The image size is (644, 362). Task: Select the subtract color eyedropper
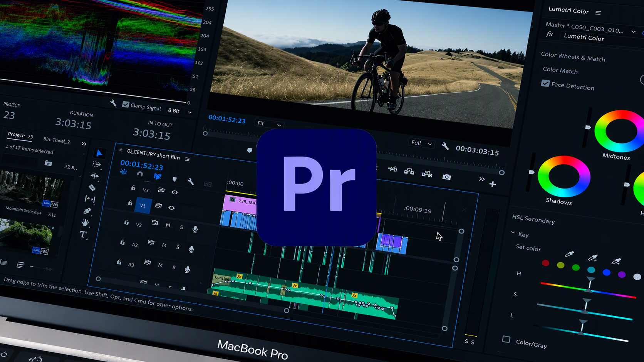(616, 261)
